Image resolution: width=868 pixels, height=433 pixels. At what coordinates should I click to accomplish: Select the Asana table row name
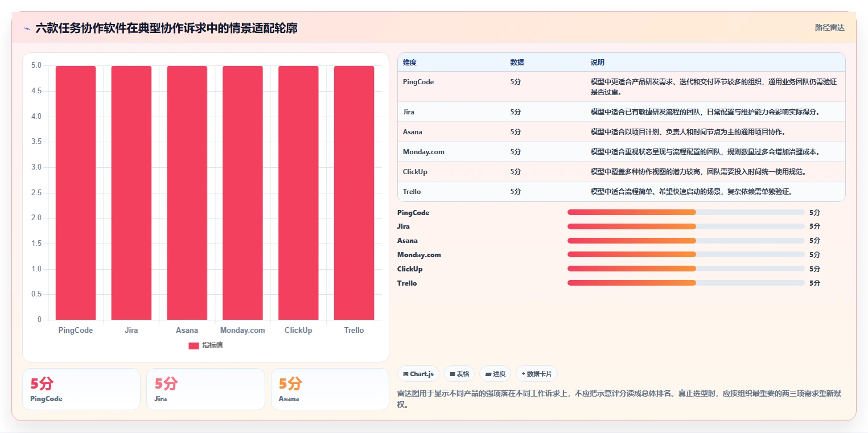click(413, 132)
